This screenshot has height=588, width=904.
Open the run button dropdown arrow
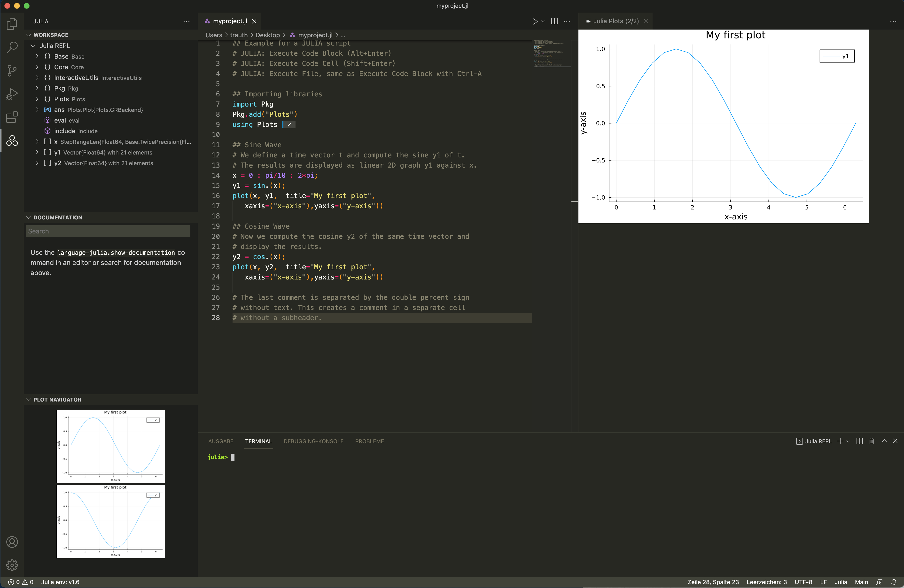coord(543,21)
